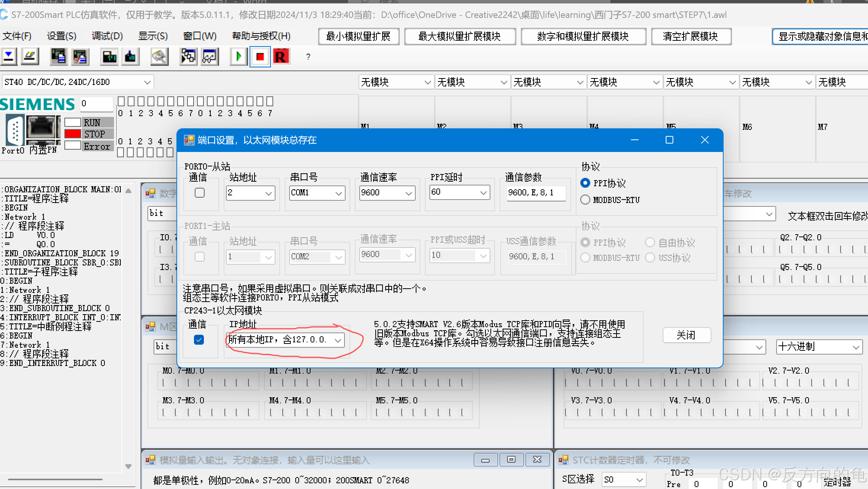Click the blue download arrow icon
The height and width of the screenshot is (489, 868).
click(9, 57)
